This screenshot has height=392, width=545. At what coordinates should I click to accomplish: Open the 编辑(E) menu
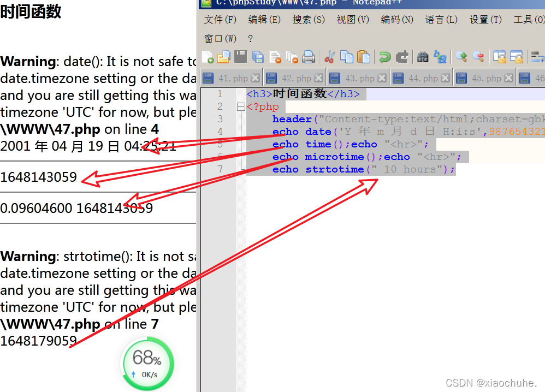[x=264, y=20]
